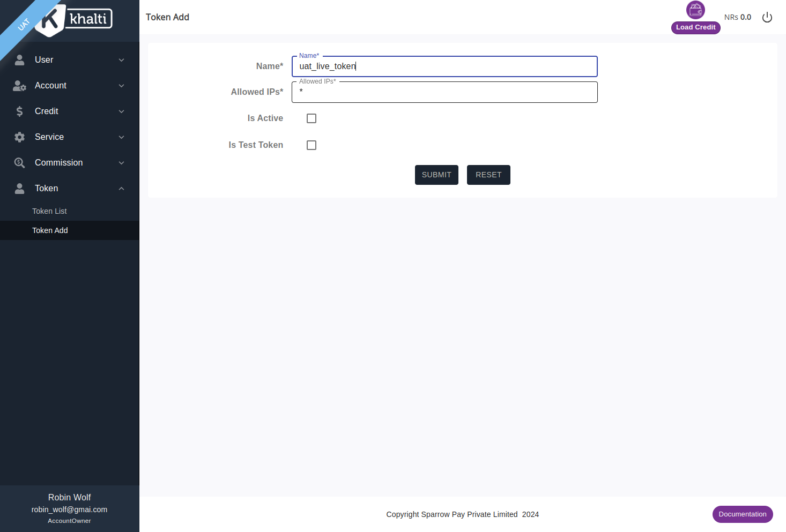
Task: Click the UAT corner ribbon
Action: (x=24, y=25)
